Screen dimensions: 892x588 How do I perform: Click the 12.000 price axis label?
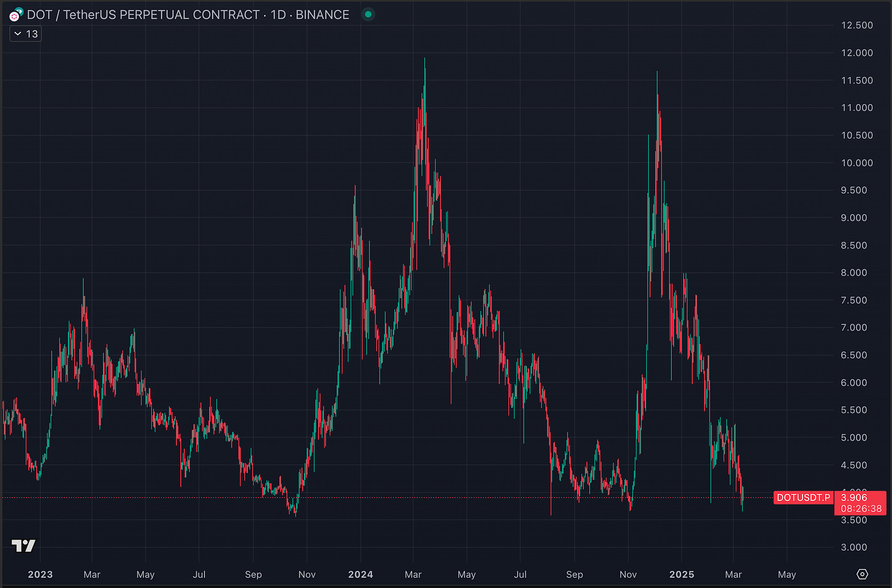click(x=857, y=53)
